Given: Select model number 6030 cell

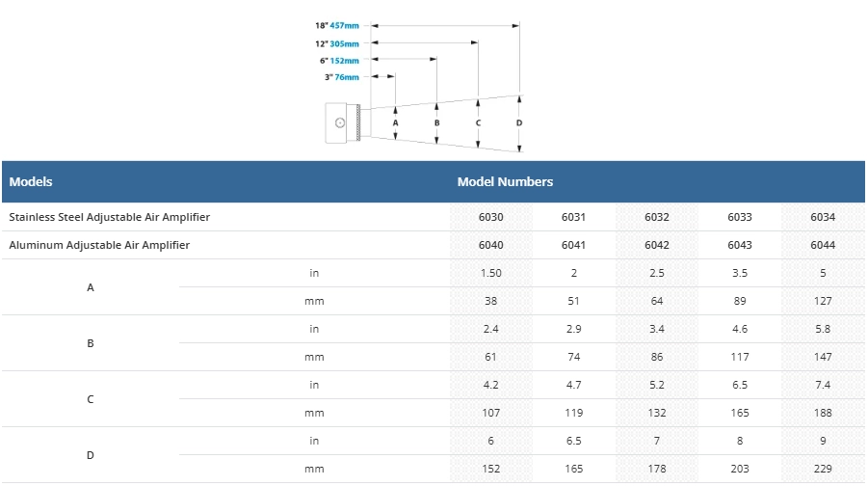Looking at the screenshot, I should pos(490,217).
